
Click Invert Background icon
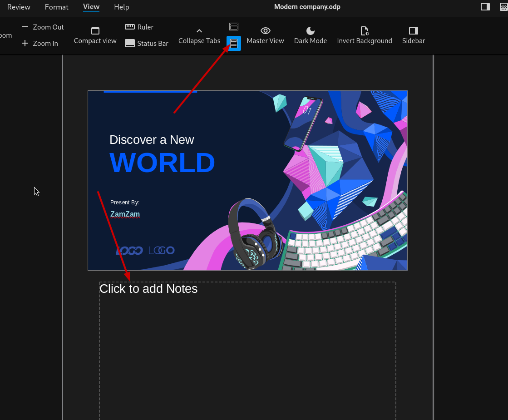click(x=364, y=31)
